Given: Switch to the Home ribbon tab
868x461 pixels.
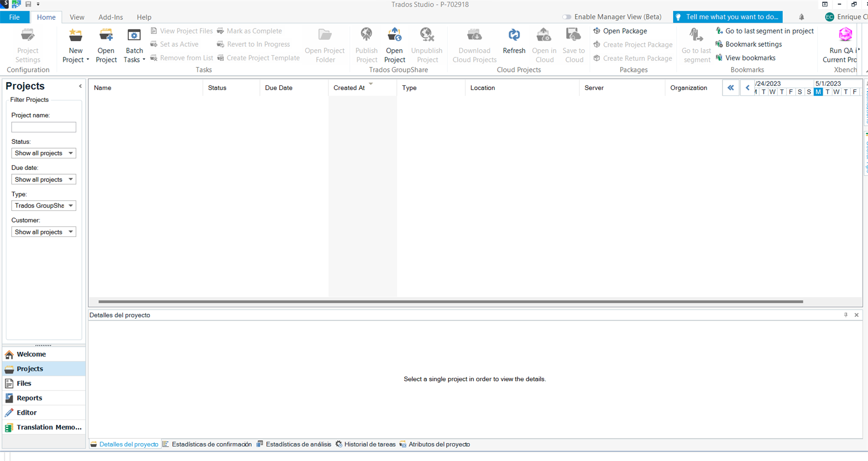Looking at the screenshot, I should point(46,17).
